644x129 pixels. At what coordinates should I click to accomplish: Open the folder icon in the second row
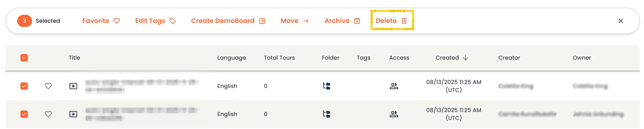point(326,114)
